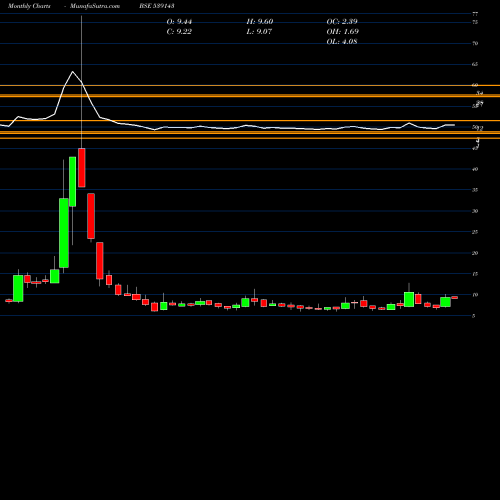
Task: Click the open price value O: 9.44
Action: tap(179, 22)
